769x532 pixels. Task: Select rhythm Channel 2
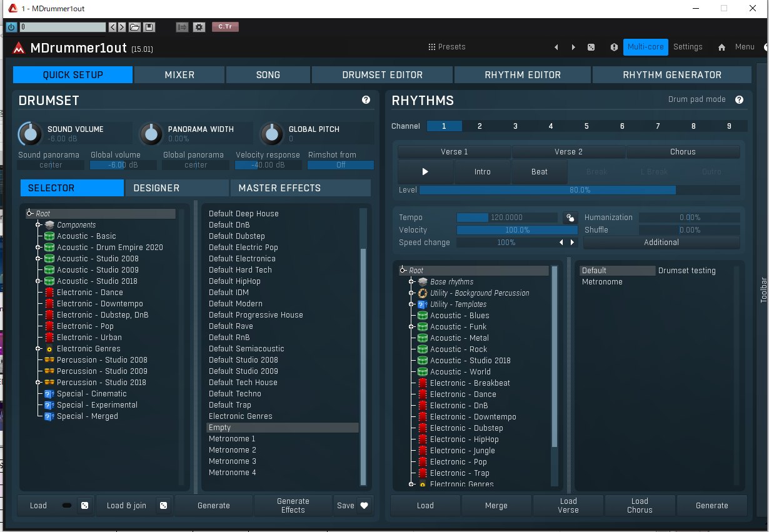(x=480, y=126)
